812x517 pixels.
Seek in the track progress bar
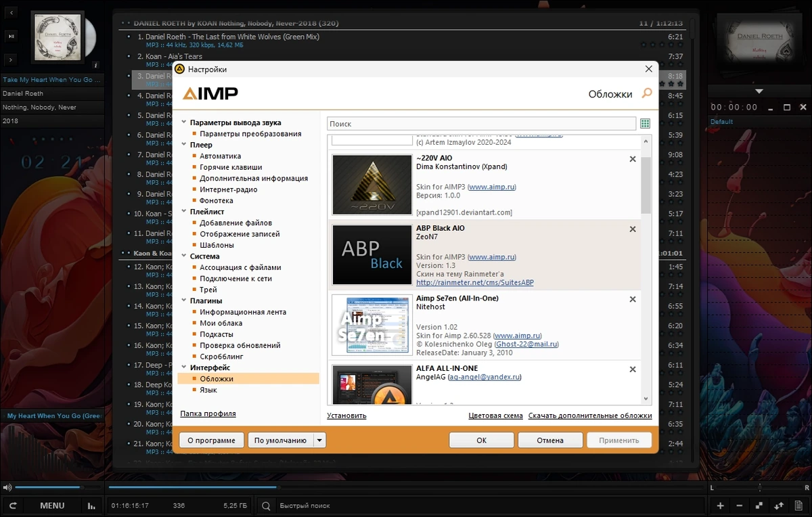tap(405, 487)
